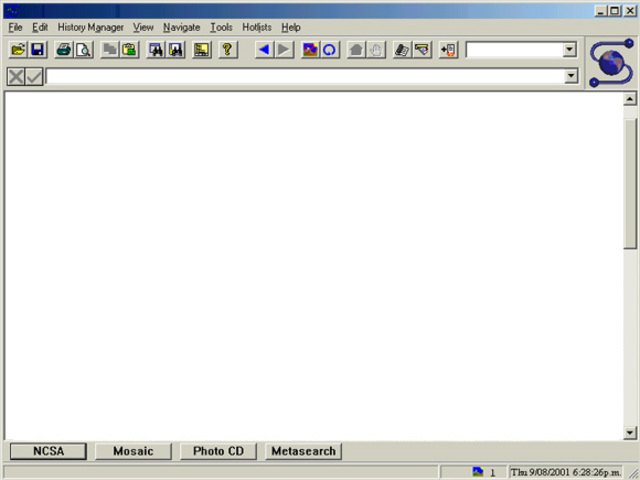Viewport: 640px width, 480px height.
Task: Minimize the browser window
Action: (600, 11)
